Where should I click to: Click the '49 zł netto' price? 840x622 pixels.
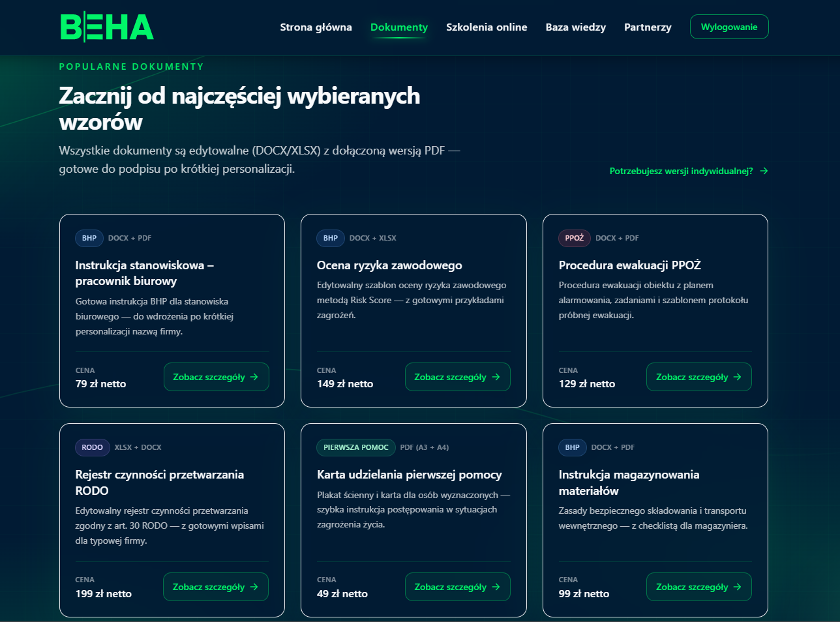tap(342, 594)
